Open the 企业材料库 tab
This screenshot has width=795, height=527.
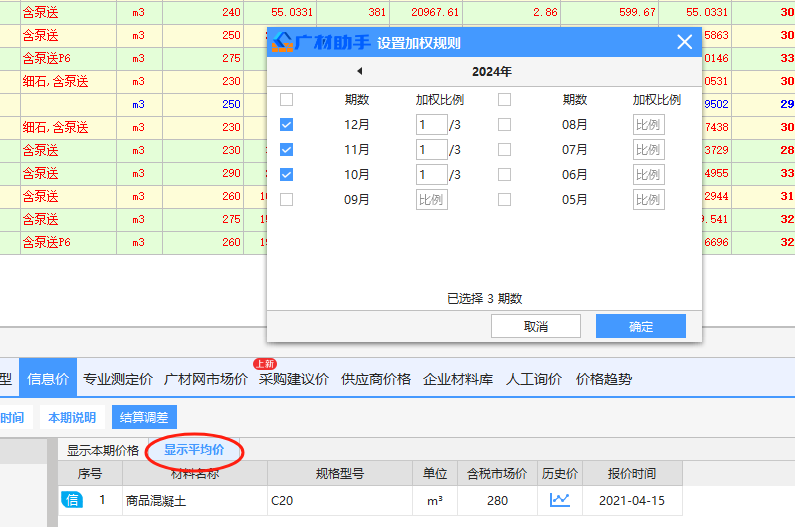[458, 379]
